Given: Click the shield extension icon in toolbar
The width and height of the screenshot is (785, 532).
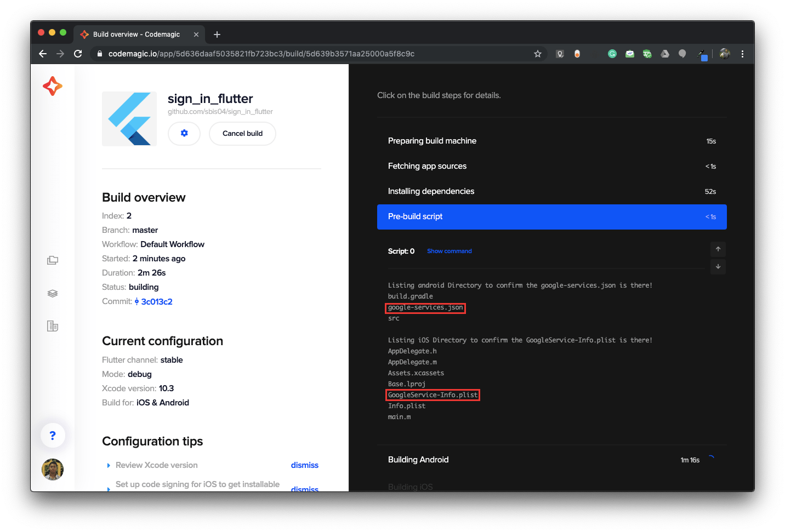Looking at the screenshot, I should pyautogui.click(x=560, y=54).
